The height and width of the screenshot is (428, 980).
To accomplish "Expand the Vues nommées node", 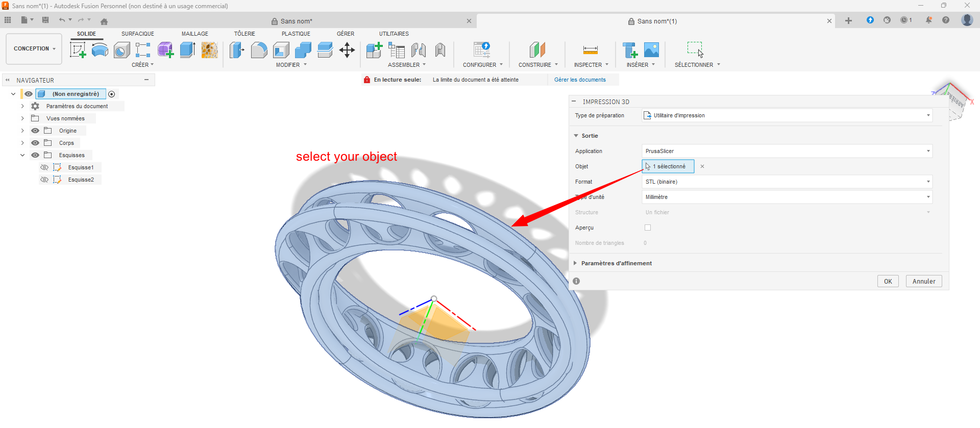I will tap(22, 118).
